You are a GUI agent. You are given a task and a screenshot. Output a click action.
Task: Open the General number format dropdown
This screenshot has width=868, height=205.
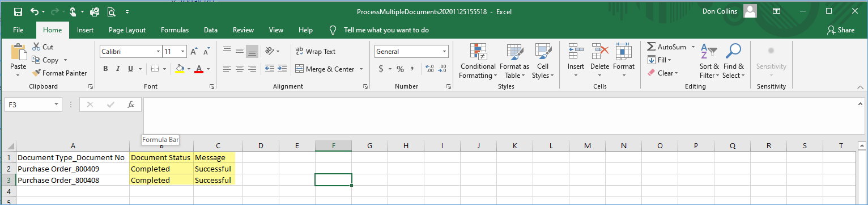[443, 52]
